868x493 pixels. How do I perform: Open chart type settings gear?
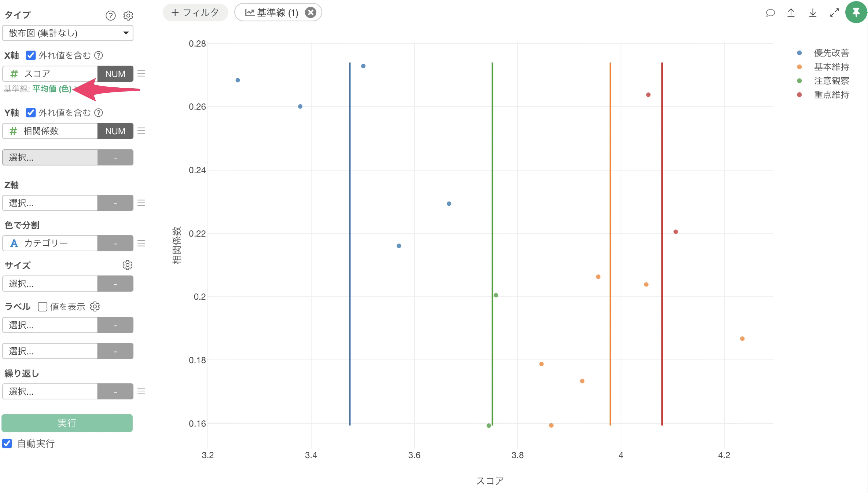coord(128,16)
